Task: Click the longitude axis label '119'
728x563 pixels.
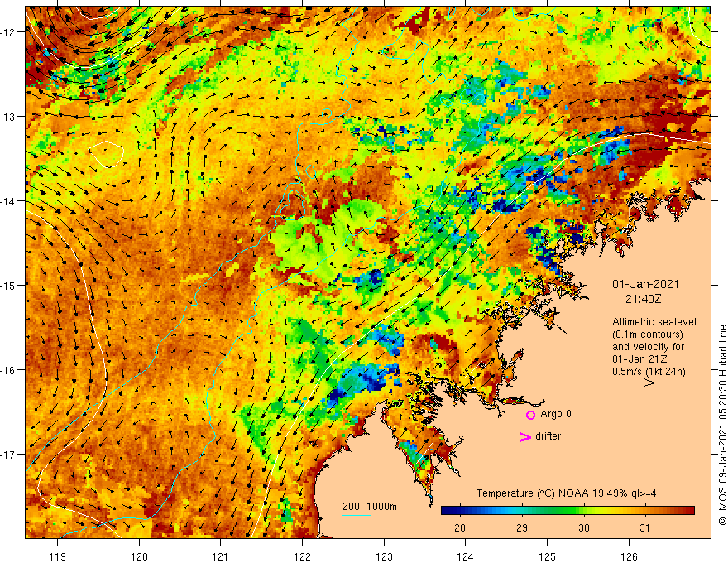Action: (x=58, y=556)
